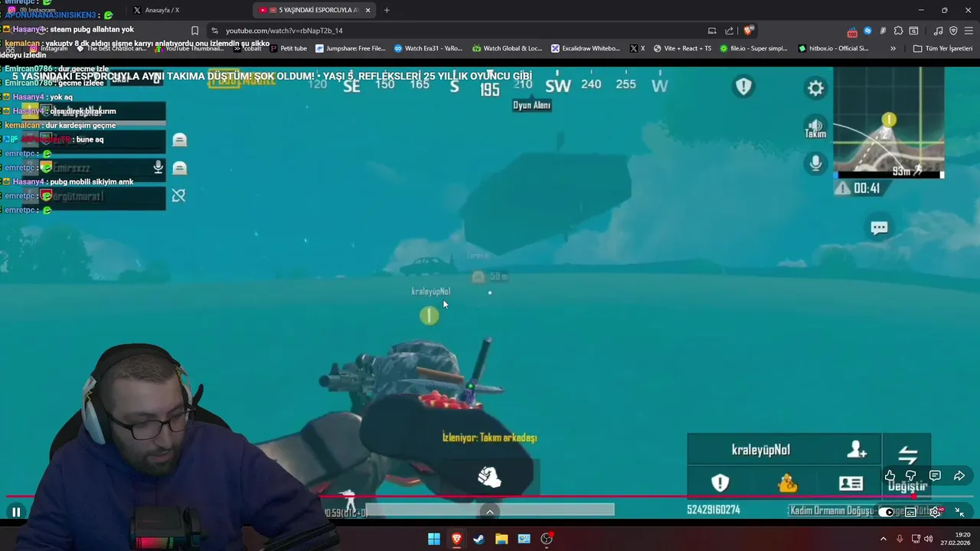
Task: Click the in-game shield report icon at top
Action: [x=743, y=86]
